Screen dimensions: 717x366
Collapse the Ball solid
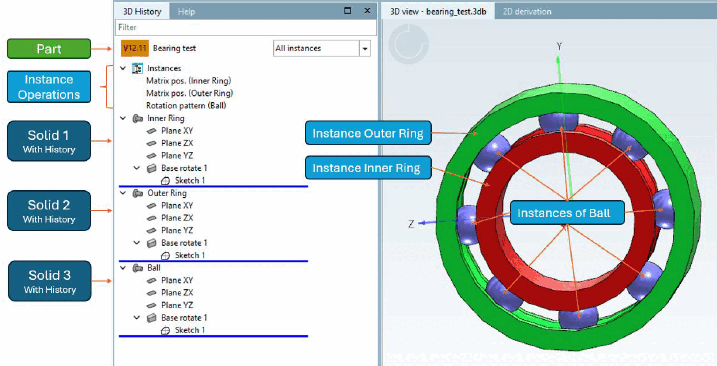pyautogui.click(x=123, y=268)
